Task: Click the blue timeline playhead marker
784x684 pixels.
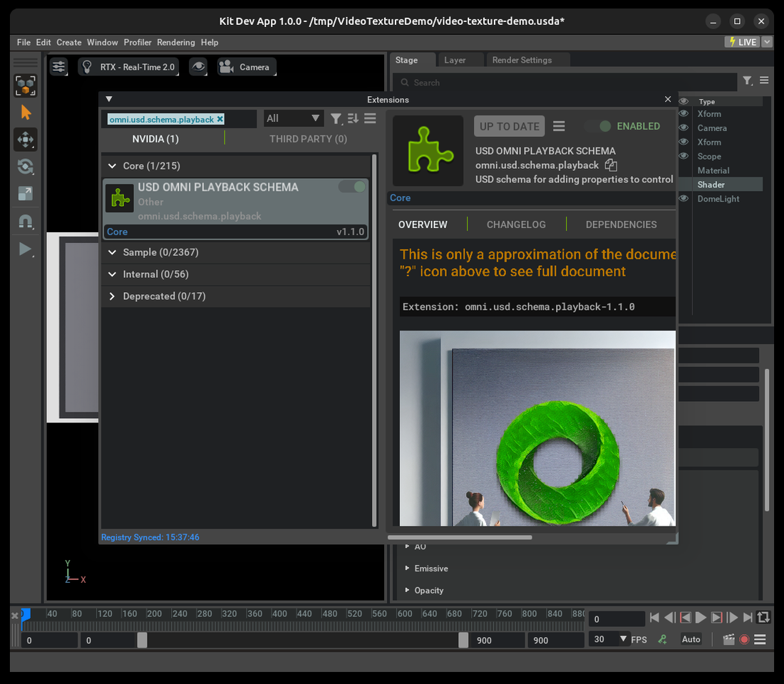Action: click(26, 614)
